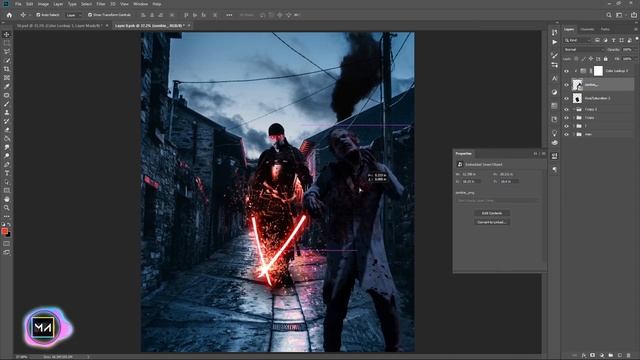Expand the group named 1 arrow
Screen dimensions: 640x360
pos(573,126)
